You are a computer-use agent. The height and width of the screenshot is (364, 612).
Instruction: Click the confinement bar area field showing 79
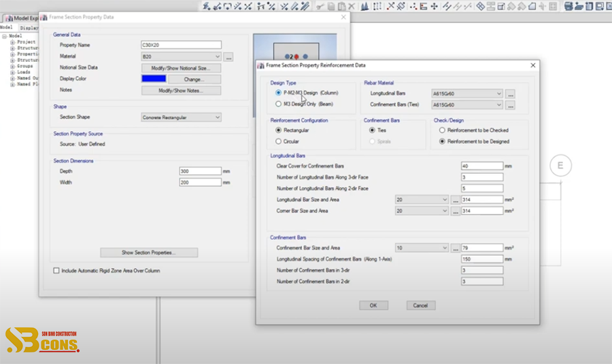click(x=482, y=248)
